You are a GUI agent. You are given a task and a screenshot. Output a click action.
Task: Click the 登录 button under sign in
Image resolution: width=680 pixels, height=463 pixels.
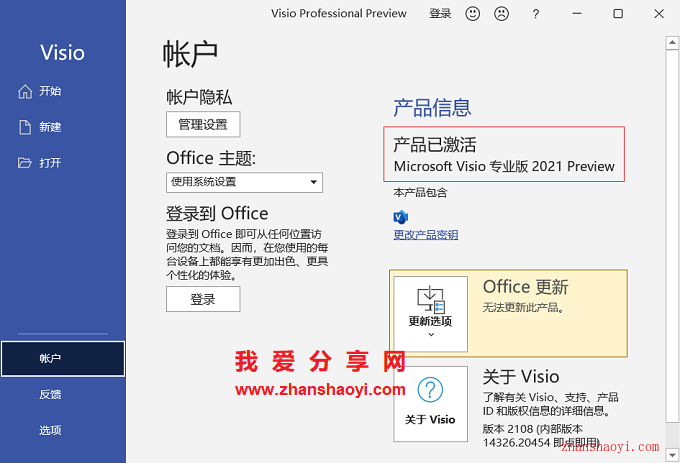(203, 299)
